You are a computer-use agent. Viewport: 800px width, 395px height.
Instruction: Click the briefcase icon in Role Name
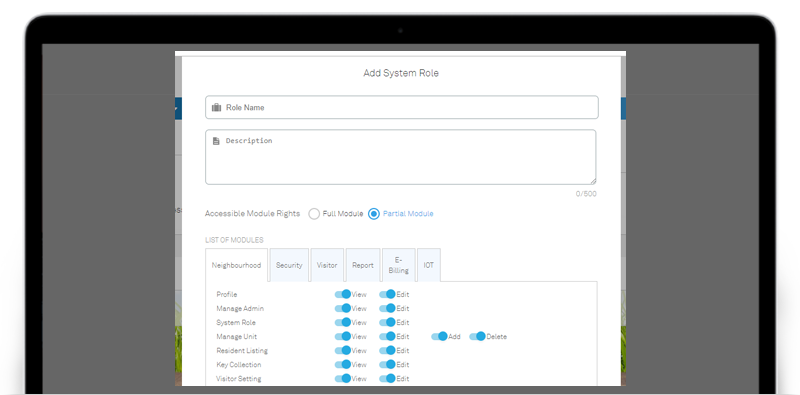[x=216, y=108]
